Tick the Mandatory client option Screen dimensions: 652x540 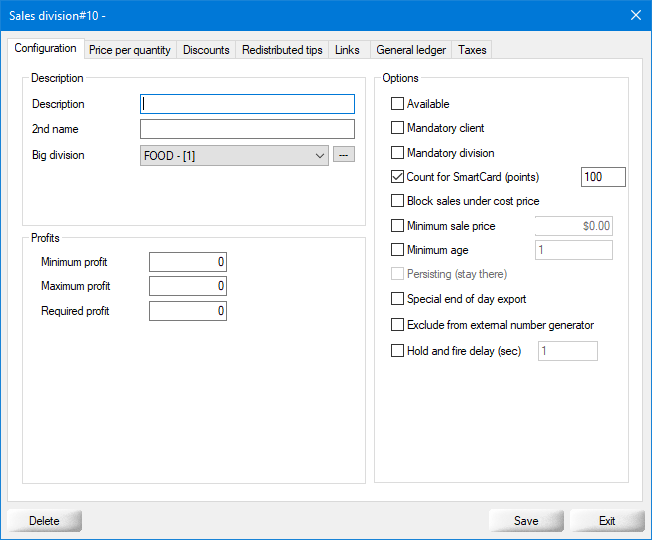(398, 128)
